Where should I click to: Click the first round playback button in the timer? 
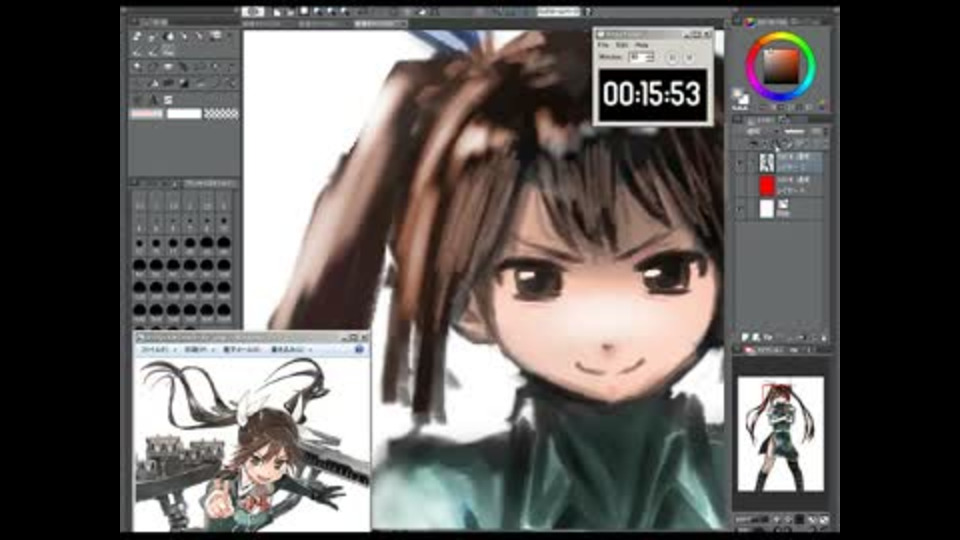pos(672,58)
